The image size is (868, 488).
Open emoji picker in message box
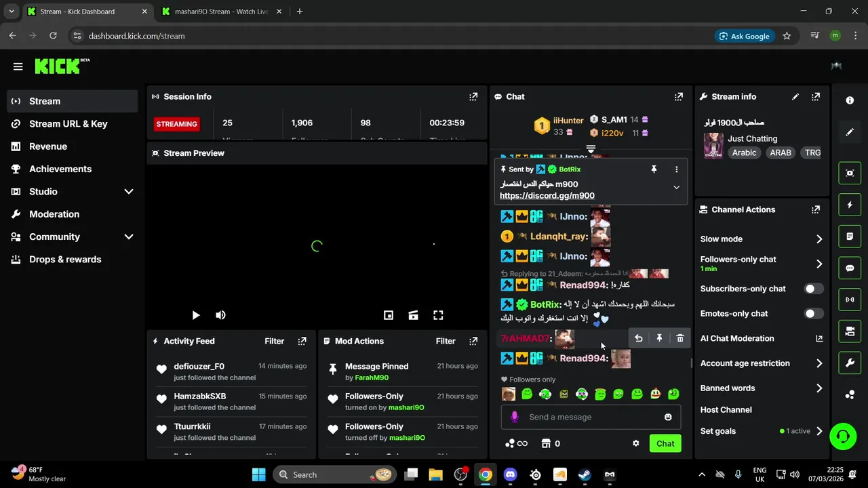point(668,417)
